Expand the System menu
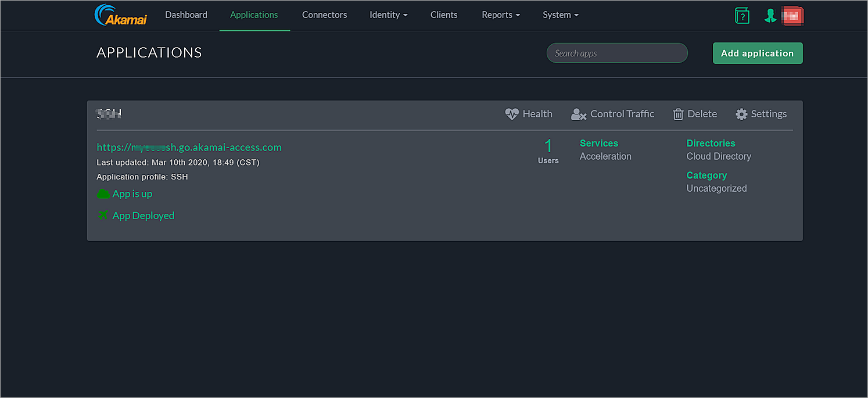Screen dimensions: 868x398 coord(559,15)
